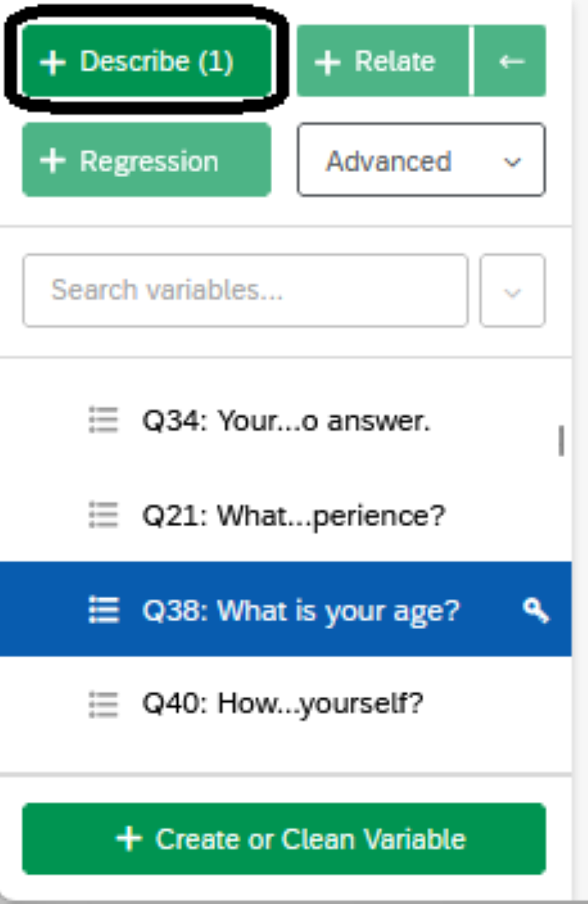The width and height of the screenshot is (588, 904).
Task: Select variable Q21: What...perience?
Action: pos(286,515)
